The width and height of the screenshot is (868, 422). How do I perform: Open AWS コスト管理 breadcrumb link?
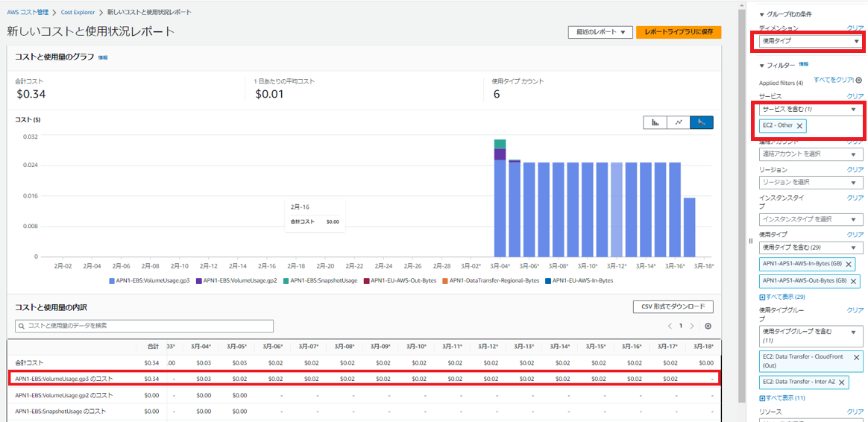pyautogui.click(x=28, y=12)
